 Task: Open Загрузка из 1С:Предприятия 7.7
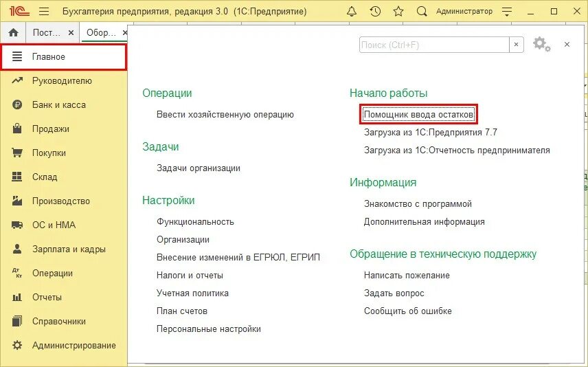tap(431, 133)
